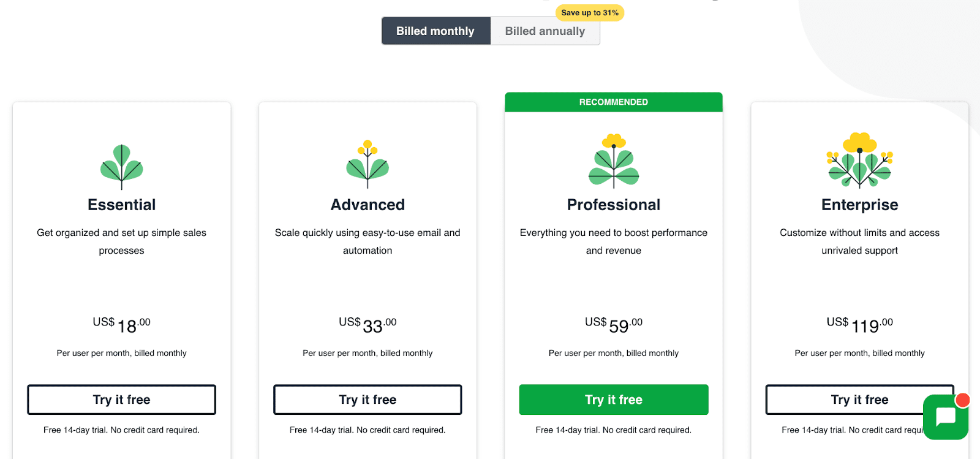This screenshot has height=459, width=980.
Task: Select the monthly/annual billing switch
Action: [x=490, y=31]
